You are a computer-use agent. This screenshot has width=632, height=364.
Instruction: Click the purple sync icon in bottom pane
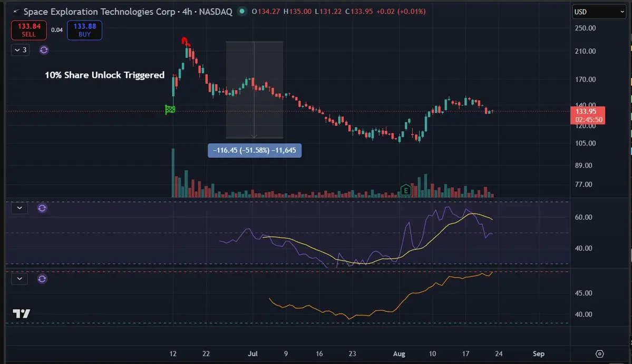pos(42,279)
